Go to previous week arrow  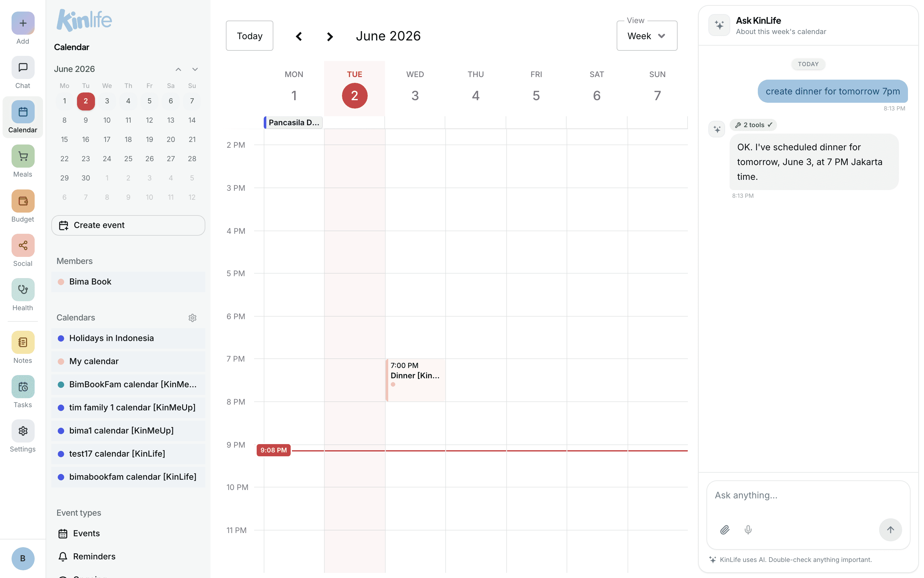pyautogui.click(x=299, y=36)
